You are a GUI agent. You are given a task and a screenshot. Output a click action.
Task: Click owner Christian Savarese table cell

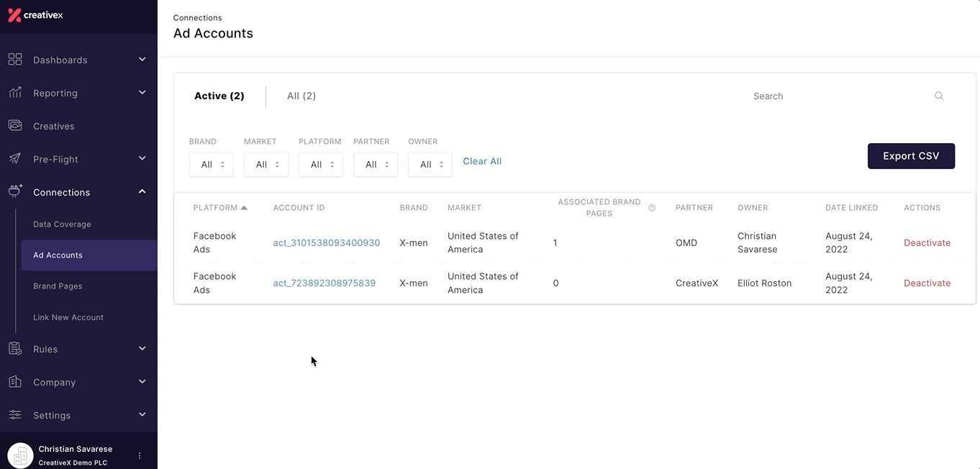click(758, 243)
